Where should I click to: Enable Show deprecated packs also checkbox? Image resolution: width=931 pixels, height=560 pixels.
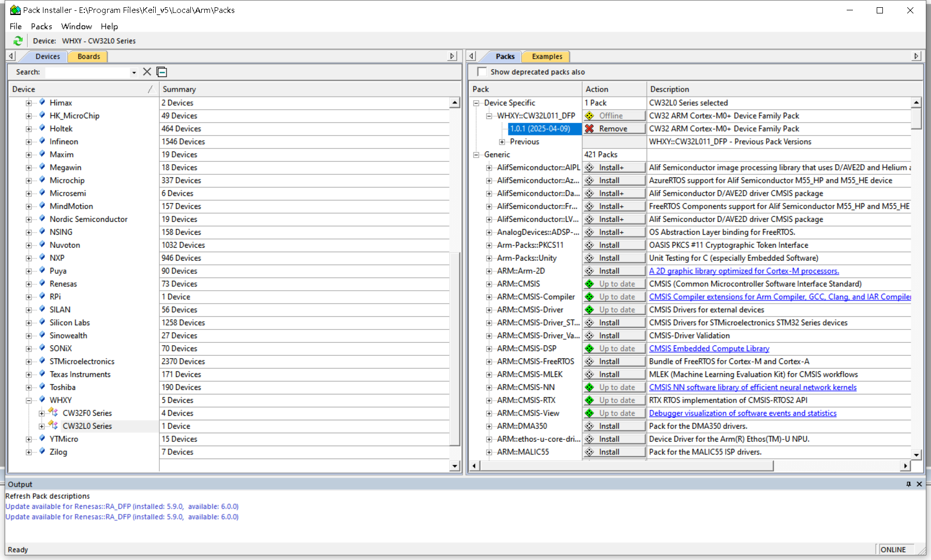pyautogui.click(x=482, y=72)
